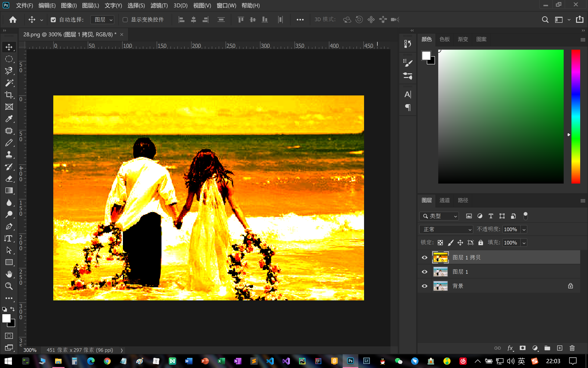Select the Vertical Type tool

9,238
